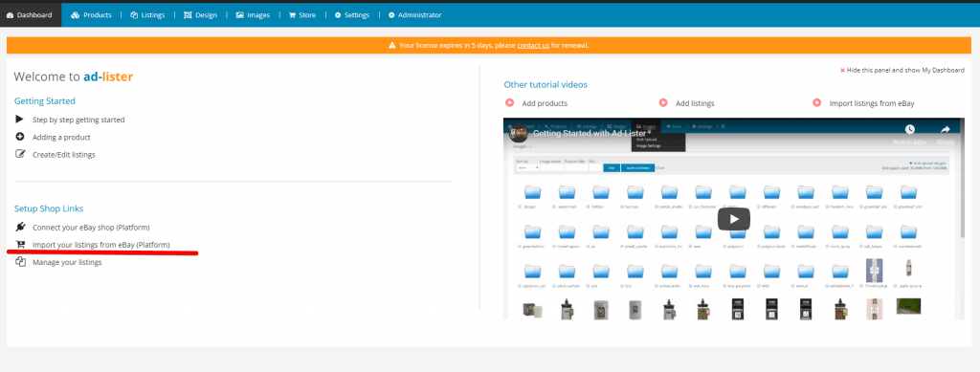Screen dimensions: 980x372
Task: Open the Store menu
Action: tap(301, 15)
